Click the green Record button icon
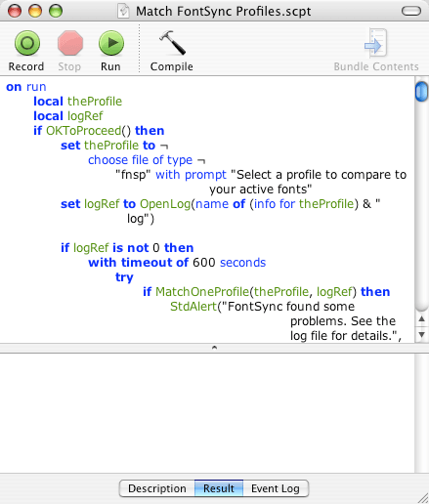The width and height of the screenshot is (429, 504). click(x=27, y=43)
